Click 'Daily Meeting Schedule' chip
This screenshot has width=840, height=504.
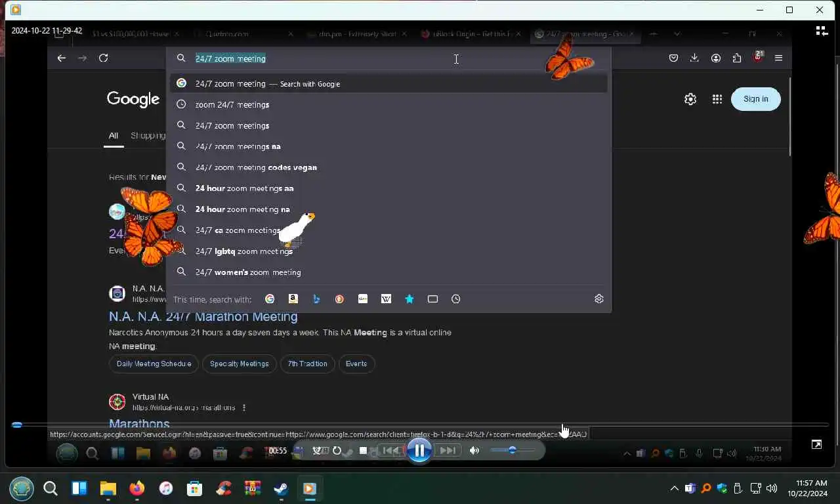(x=154, y=364)
